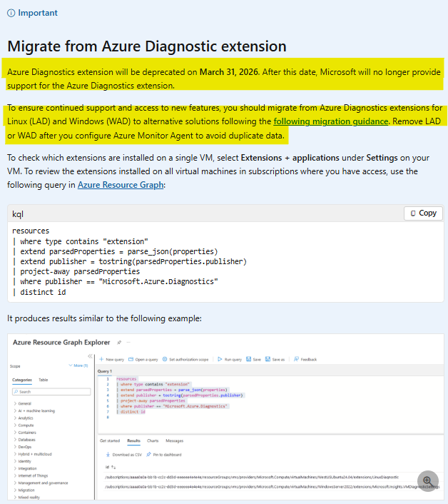Image resolution: width=448 pixels, height=504 pixels.
Task: Sort results with the id column arrows
Action: (113, 467)
